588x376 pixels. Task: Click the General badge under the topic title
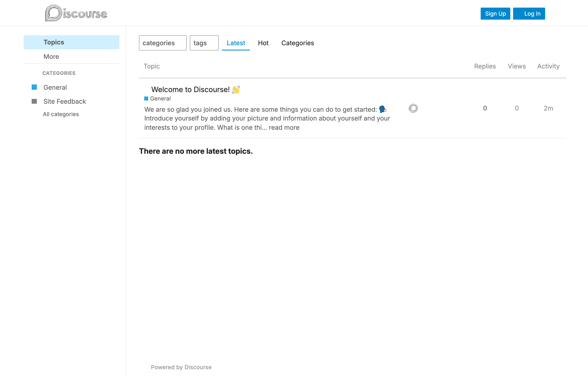pyautogui.click(x=157, y=99)
